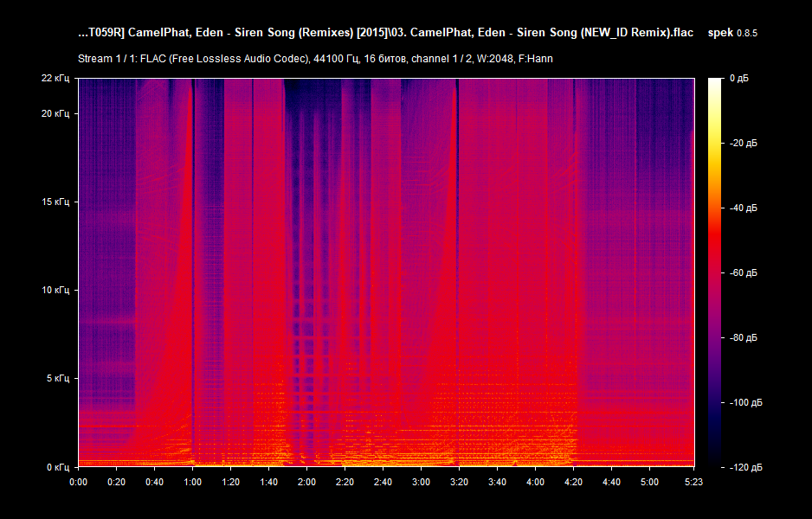Click the '2:00' time label
The image size is (812, 519).
point(306,483)
